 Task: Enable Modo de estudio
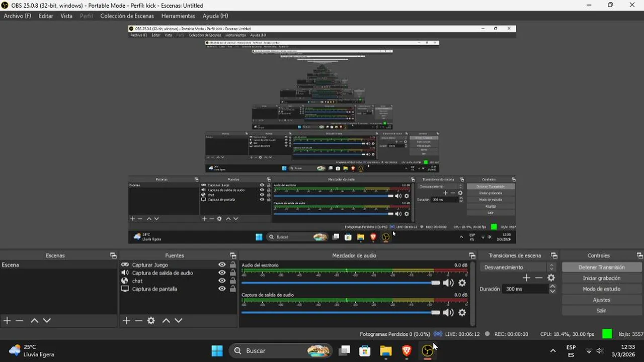point(601,289)
